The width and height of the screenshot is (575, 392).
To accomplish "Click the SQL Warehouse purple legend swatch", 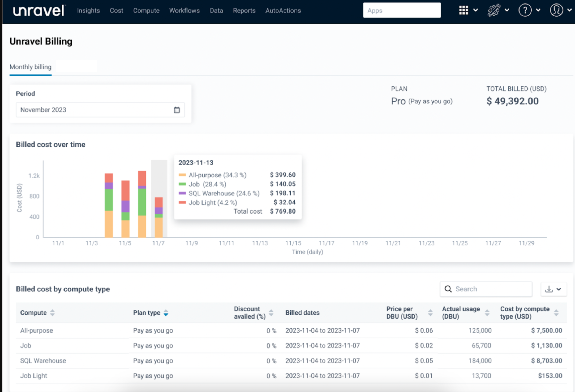I will coord(182,193).
